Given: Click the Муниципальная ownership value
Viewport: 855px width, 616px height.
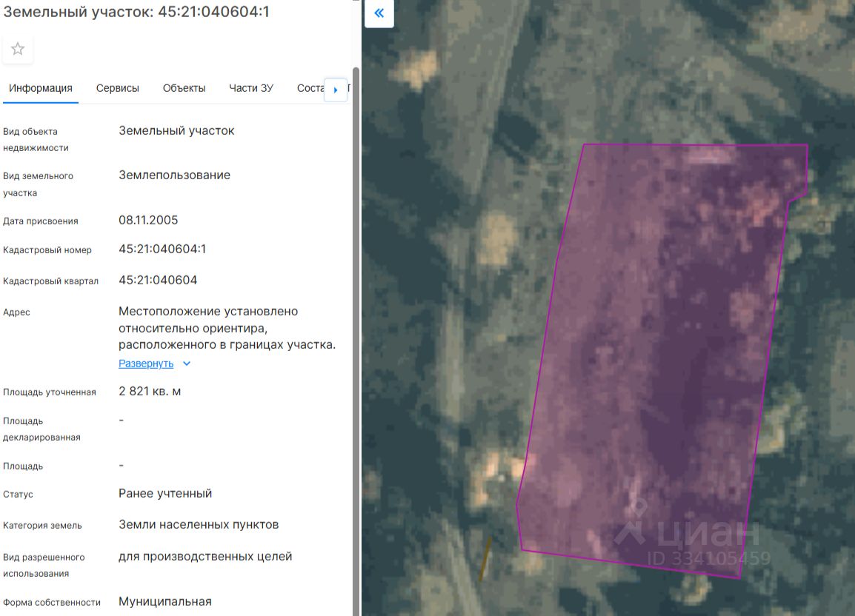Looking at the screenshot, I should point(165,601).
